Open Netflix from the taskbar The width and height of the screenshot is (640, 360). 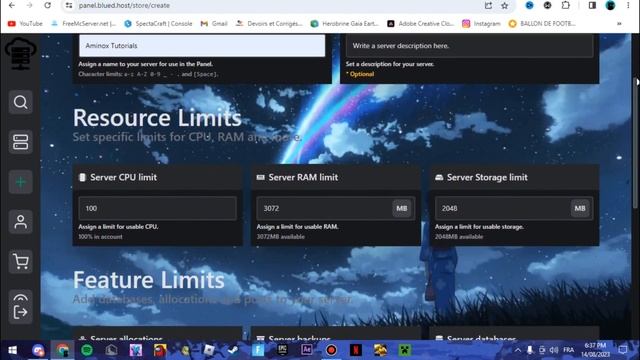[356, 350]
